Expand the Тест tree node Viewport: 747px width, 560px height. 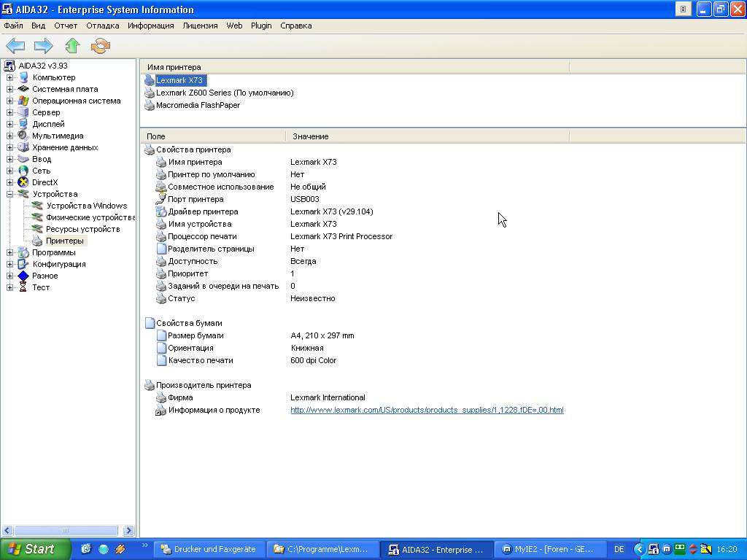(9, 287)
